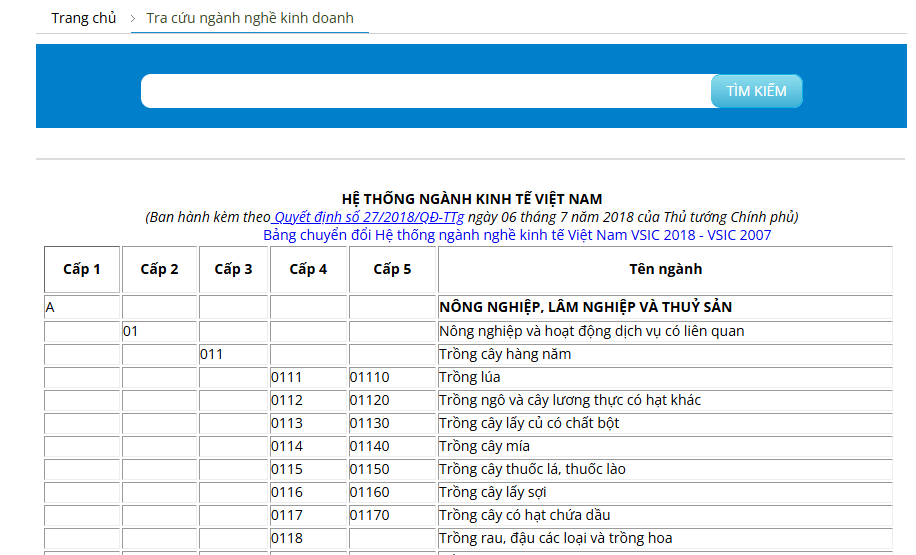The image size is (916, 555).
Task: Select the code 01140 cell
Action: point(393,446)
